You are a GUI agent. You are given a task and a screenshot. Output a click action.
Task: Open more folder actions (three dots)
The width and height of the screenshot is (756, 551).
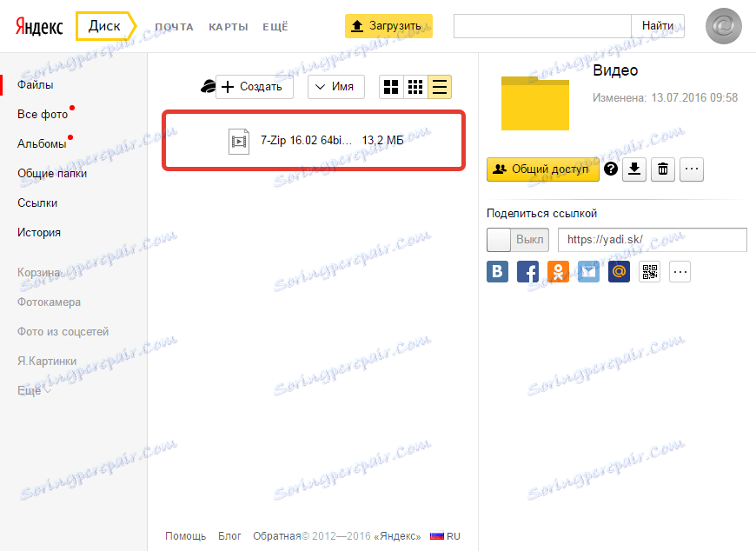tap(692, 169)
